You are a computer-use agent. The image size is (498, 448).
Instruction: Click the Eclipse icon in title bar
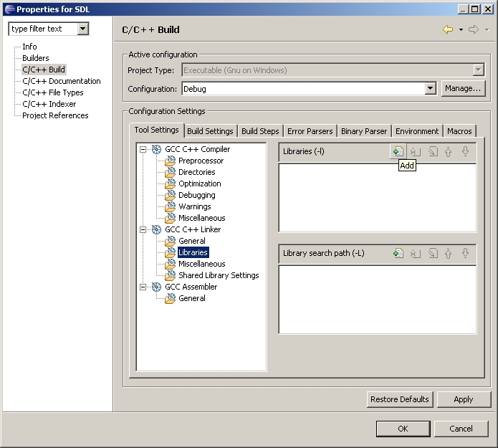[x=10, y=9]
